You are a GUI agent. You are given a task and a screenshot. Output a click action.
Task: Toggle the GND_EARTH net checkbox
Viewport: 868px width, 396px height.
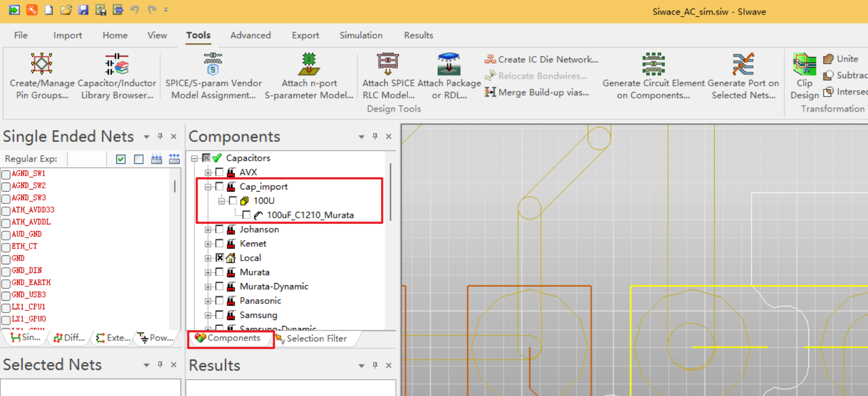coord(6,284)
